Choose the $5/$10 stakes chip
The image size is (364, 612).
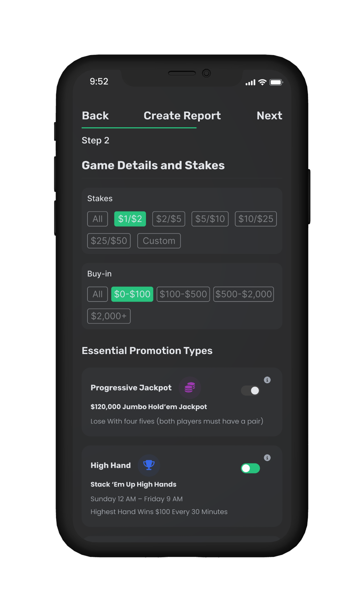tap(210, 219)
